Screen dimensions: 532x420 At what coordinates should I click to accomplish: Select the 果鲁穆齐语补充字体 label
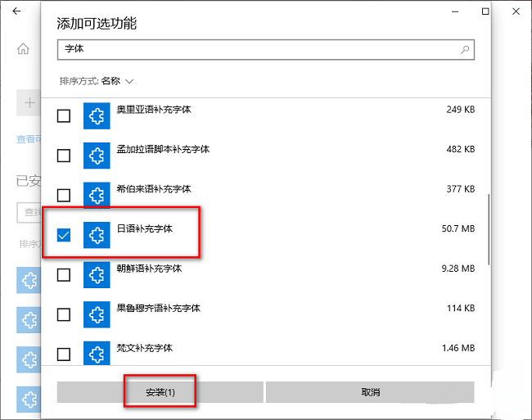click(159, 308)
